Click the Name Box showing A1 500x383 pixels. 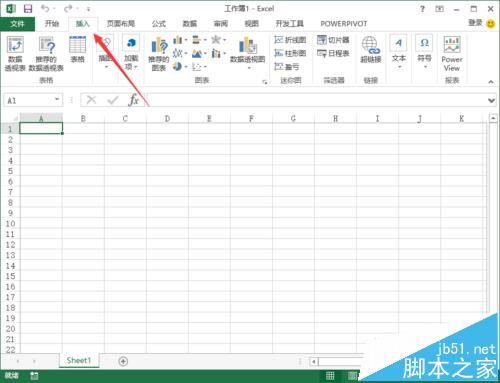[28, 100]
